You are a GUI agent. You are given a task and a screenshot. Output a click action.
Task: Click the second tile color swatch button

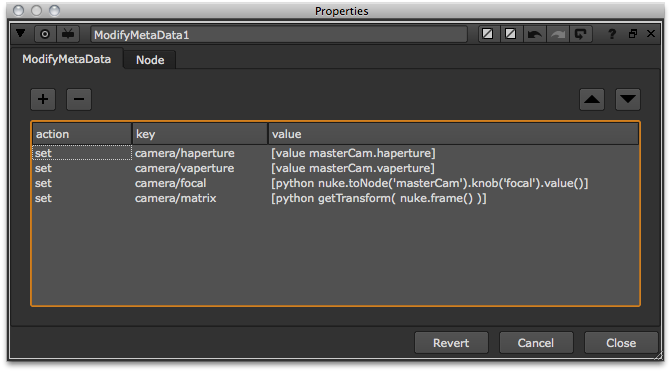511,34
